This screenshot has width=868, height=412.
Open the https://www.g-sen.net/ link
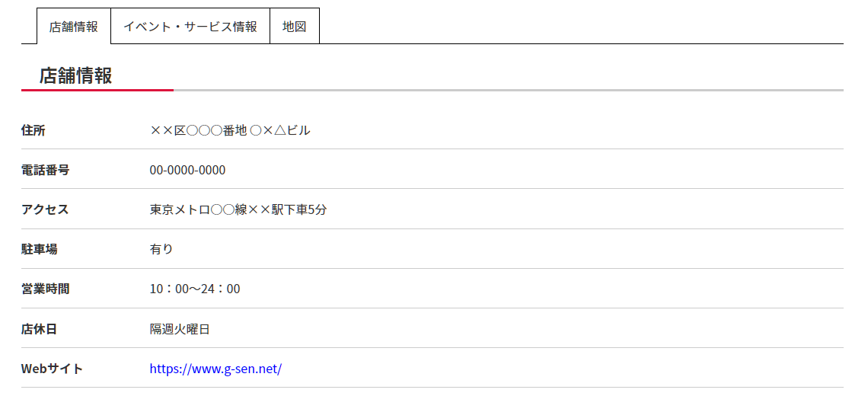point(216,369)
